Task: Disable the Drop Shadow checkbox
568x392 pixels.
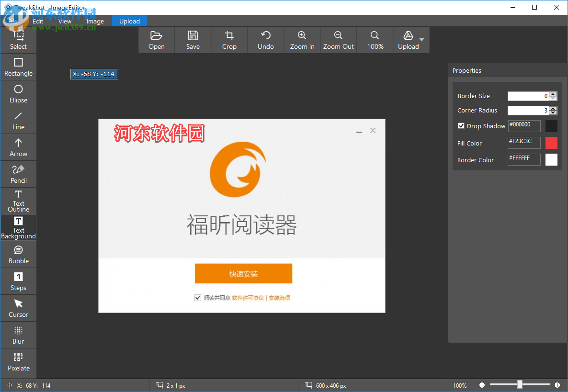Action: (461, 126)
